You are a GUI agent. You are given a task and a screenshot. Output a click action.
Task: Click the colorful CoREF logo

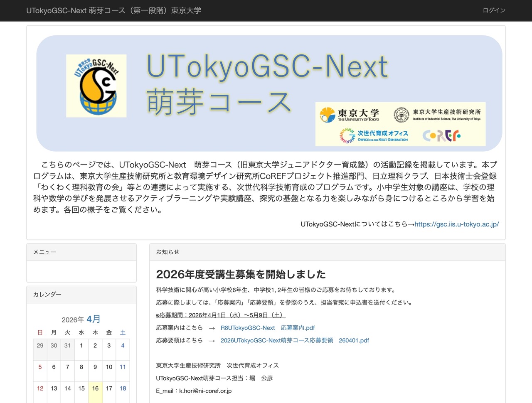click(x=441, y=135)
